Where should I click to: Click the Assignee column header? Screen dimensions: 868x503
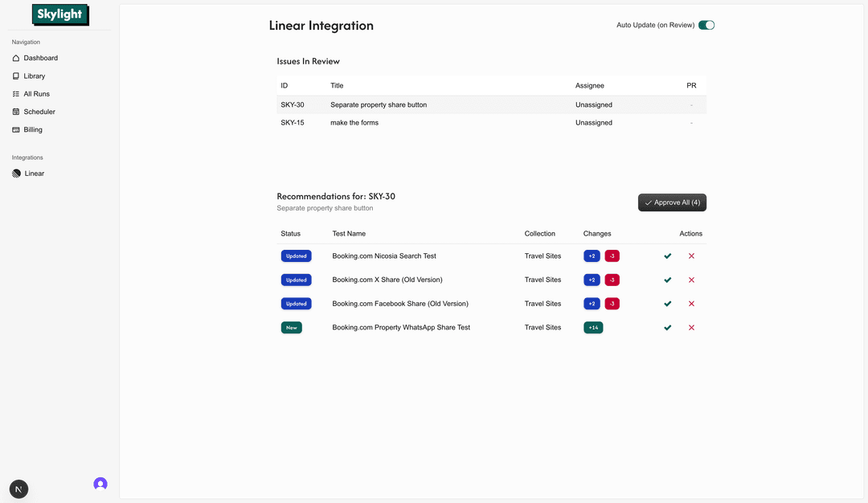coord(590,86)
